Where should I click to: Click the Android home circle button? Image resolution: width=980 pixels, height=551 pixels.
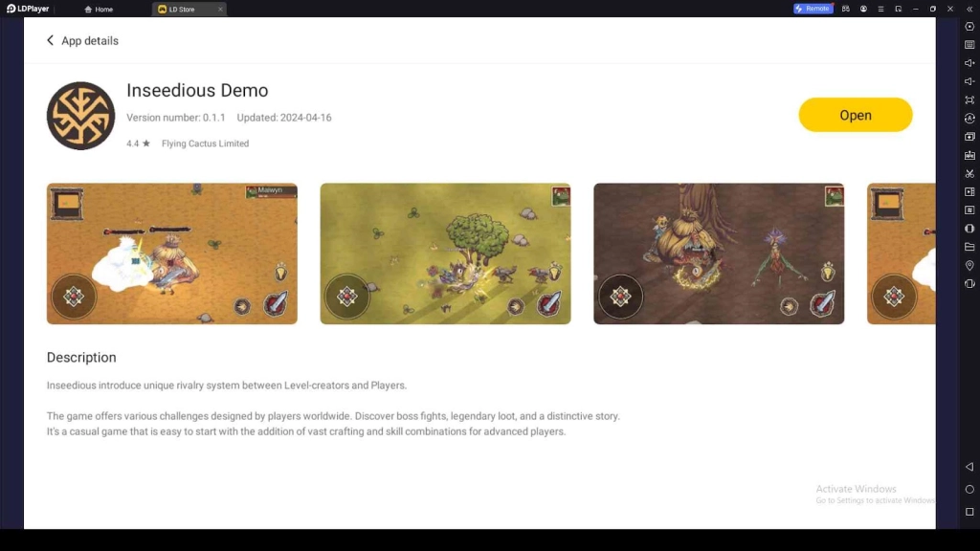(969, 489)
